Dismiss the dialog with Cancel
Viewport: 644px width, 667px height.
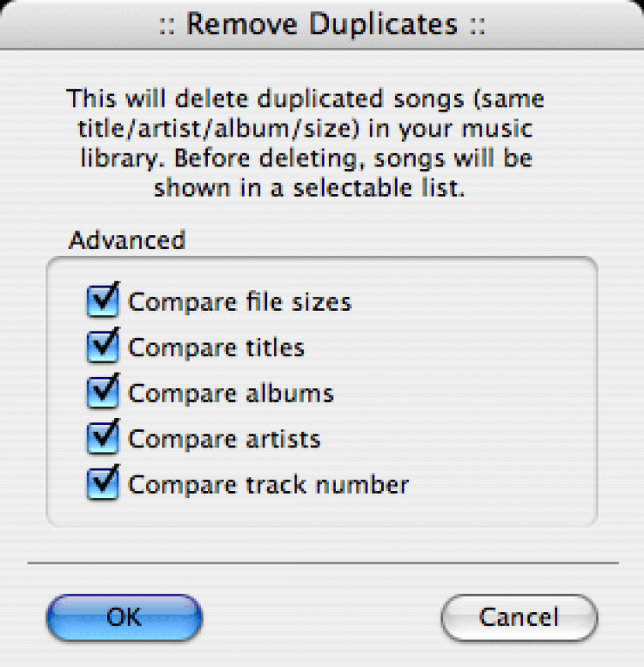tap(519, 617)
